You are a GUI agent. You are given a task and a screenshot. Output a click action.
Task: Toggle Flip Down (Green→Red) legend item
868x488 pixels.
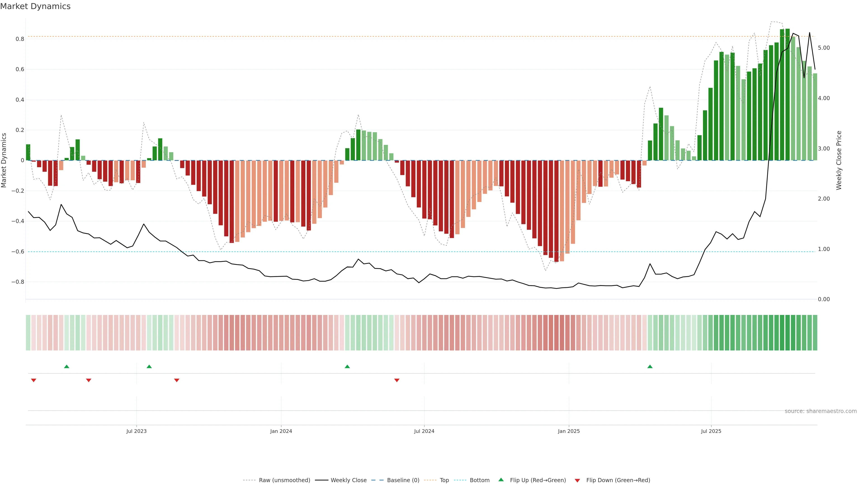pyautogui.click(x=618, y=480)
